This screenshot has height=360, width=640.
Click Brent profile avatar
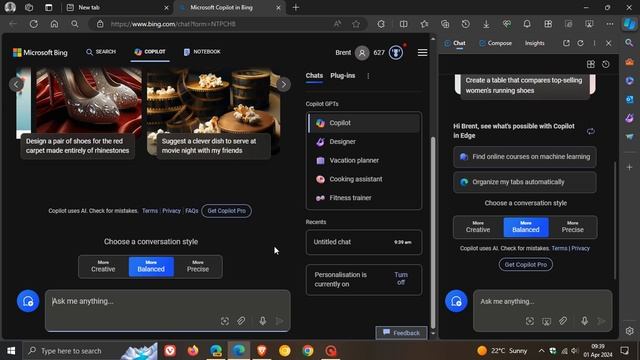tap(362, 53)
